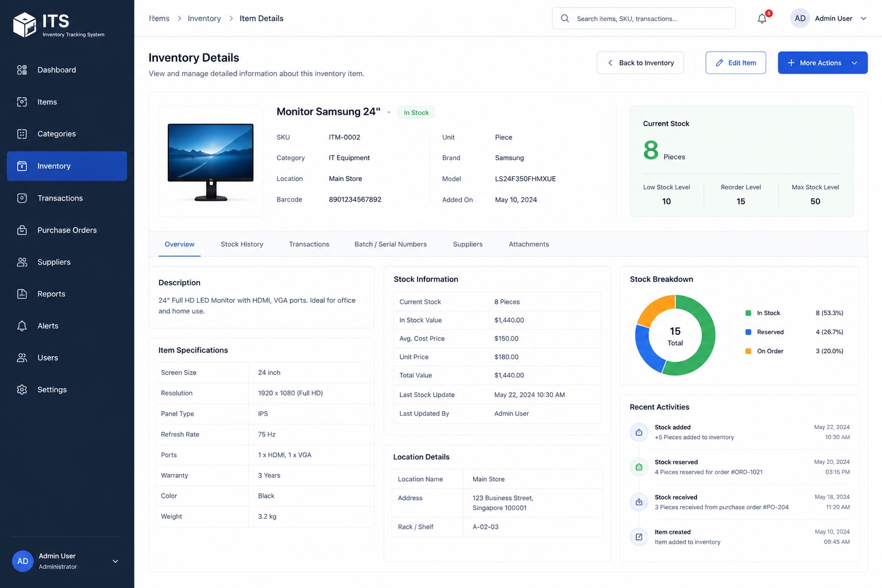882x588 pixels.
Task: Click the Categories icon in sidebar
Action: (22, 134)
